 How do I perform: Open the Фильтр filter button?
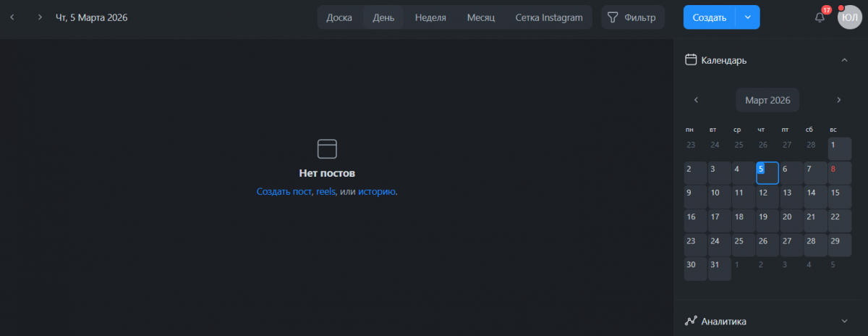pyautogui.click(x=633, y=17)
